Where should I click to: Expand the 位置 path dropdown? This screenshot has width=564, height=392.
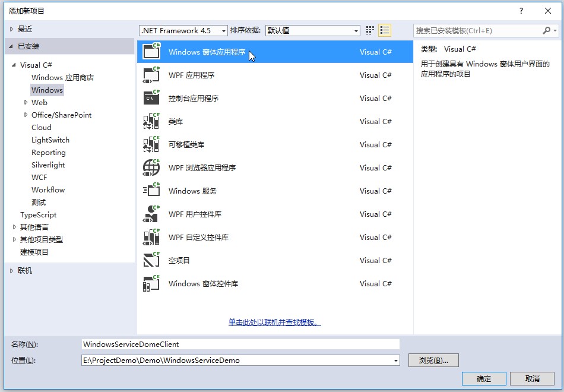click(395, 361)
